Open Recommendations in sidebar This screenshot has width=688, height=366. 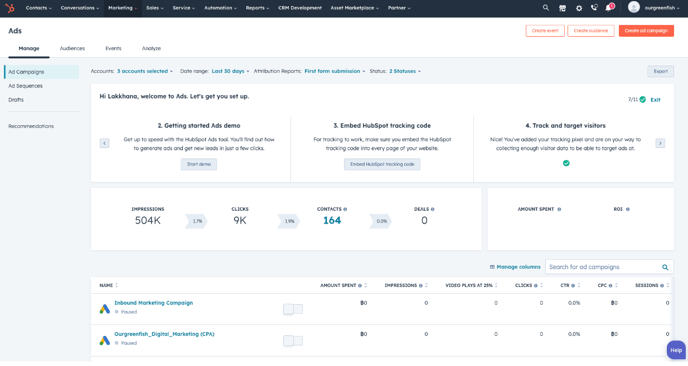pyautogui.click(x=31, y=126)
